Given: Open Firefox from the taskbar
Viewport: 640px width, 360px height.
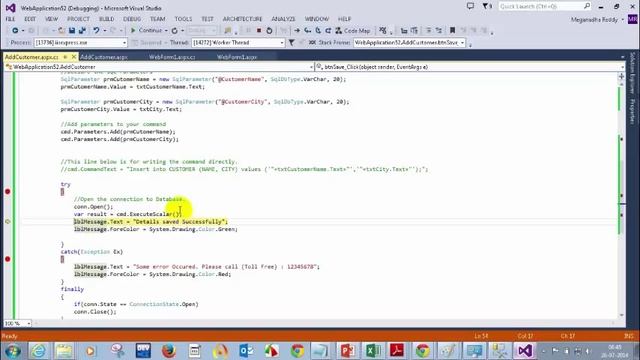Looking at the screenshot, I should tap(169, 351).
